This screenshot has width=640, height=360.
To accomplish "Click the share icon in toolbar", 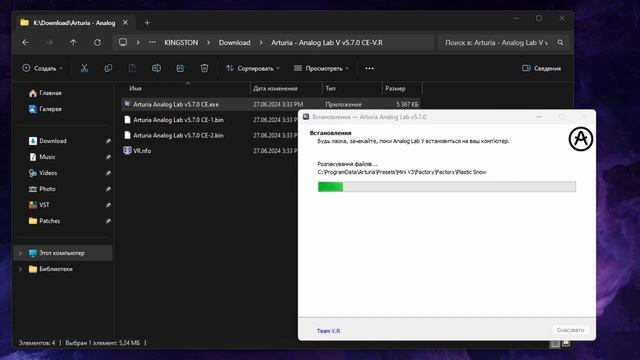I will [x=180, y=68].
